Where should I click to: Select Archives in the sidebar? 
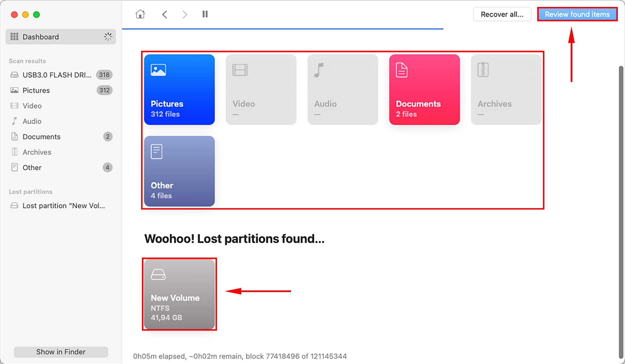(37, 152)
